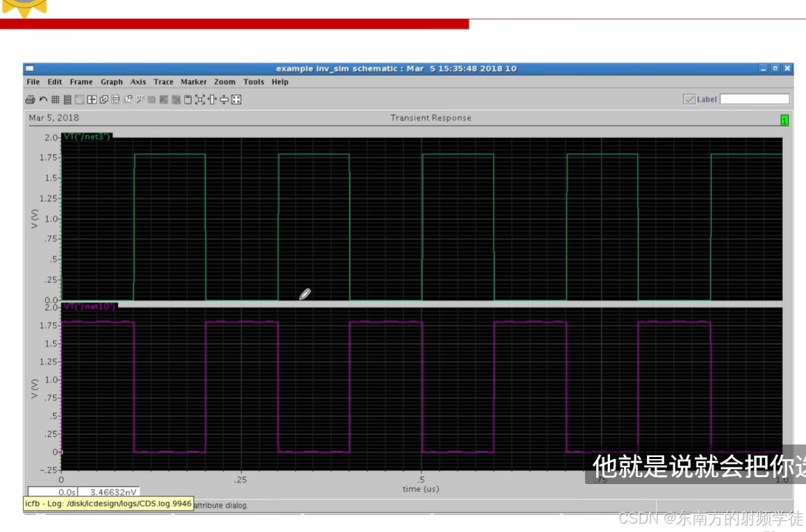Open the Marker menu

click(193, 82)
